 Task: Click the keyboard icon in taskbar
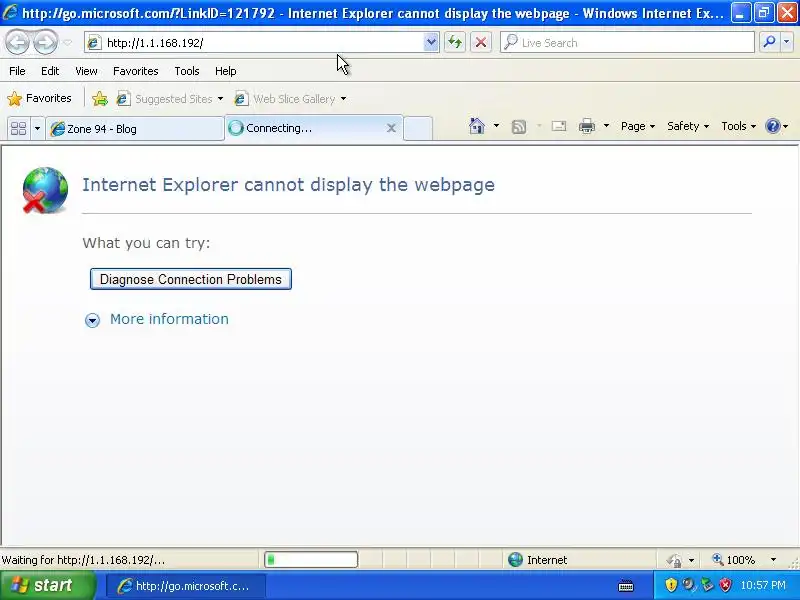[x=626, y=586]
